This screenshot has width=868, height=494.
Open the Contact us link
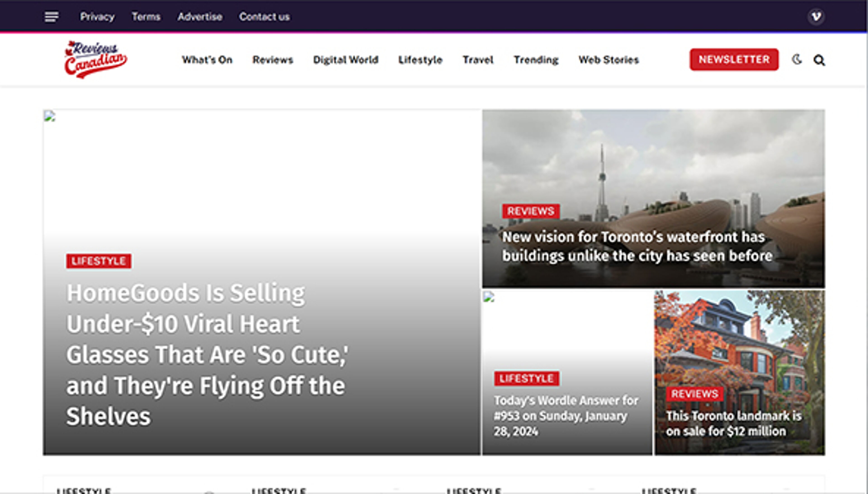pos(264,17)
